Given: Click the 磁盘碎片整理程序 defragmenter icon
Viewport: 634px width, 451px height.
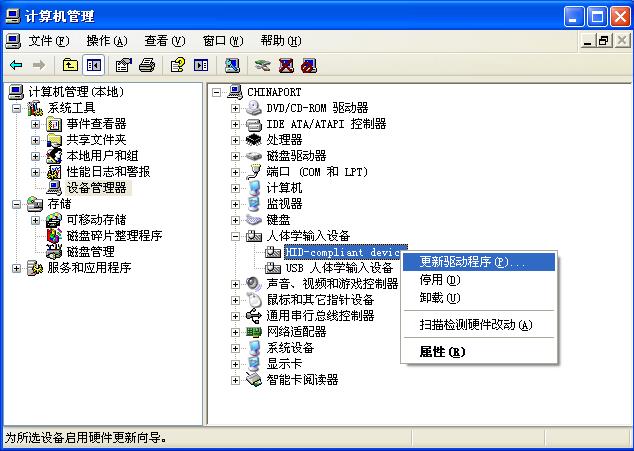Looking at the screenshot, I should 54,236.
